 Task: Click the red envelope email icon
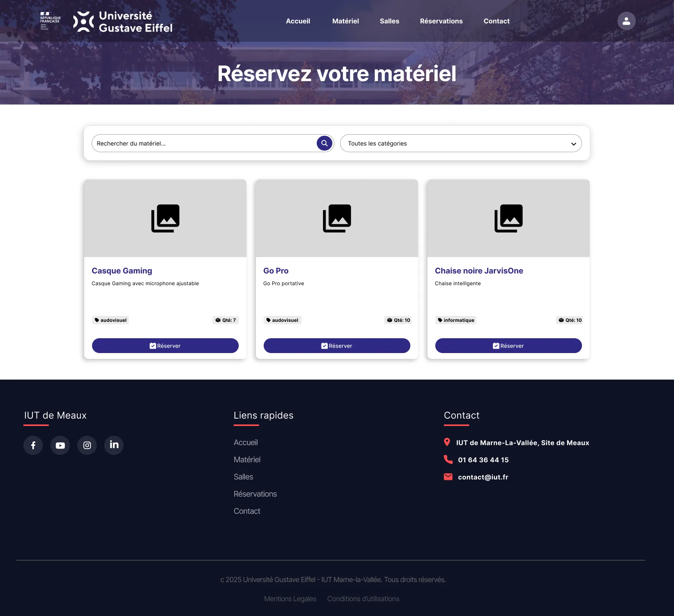(x=448, y=477)
